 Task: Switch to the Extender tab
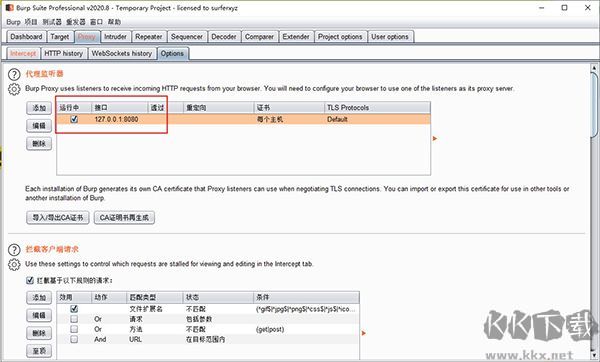point(296,37)
